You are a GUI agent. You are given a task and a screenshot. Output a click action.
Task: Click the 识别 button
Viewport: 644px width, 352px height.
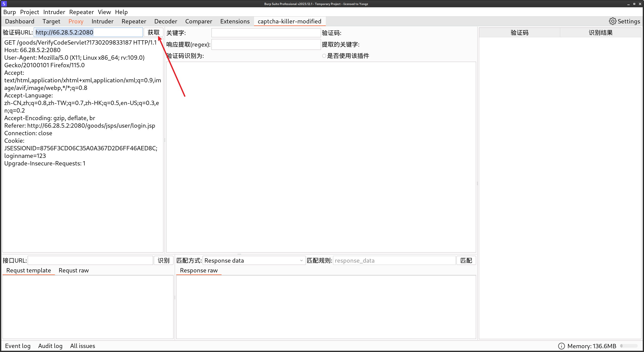164,260
